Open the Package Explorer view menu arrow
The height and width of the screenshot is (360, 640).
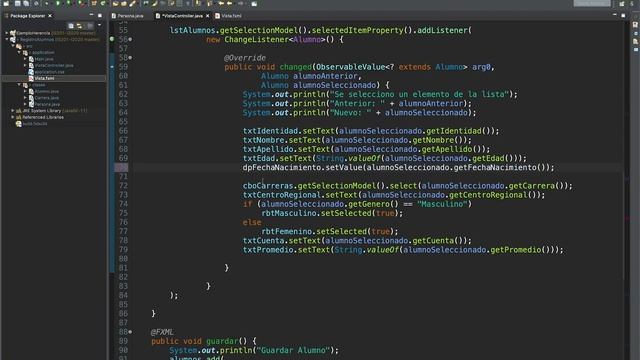pyautogui.click(x=99, y=25)
